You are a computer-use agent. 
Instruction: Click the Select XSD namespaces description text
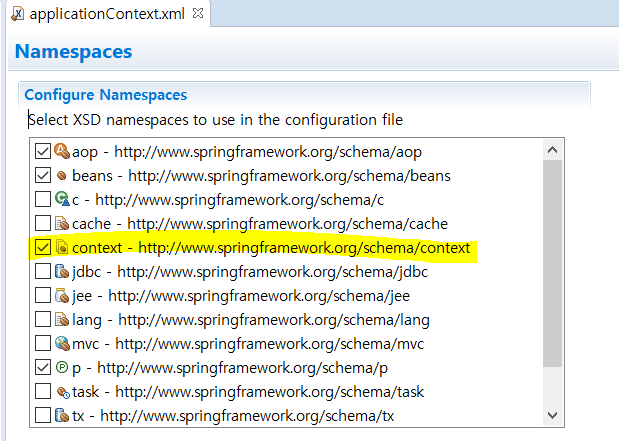(216, 120)
